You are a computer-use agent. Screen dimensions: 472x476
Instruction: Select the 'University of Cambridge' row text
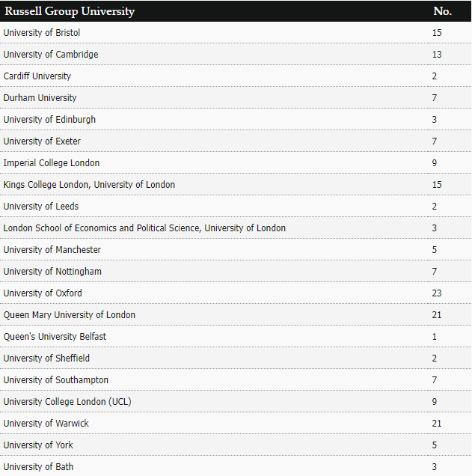(51, 55)
